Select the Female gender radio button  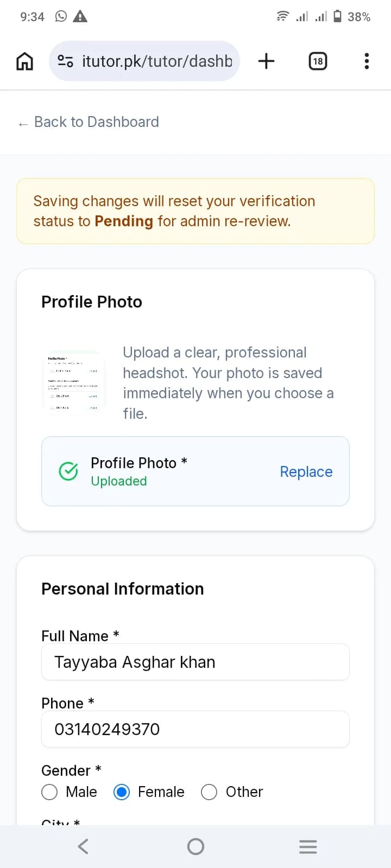click(x=122, y=792)
